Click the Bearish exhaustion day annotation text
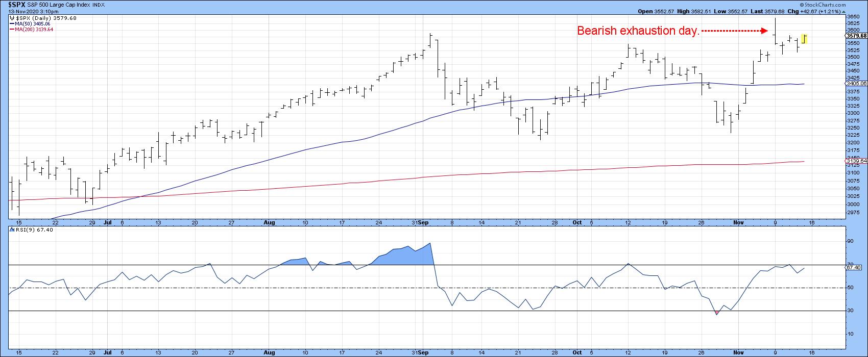The height and width of the screenshot is (357, 868). pyautogui.click(x=638, y=31)
